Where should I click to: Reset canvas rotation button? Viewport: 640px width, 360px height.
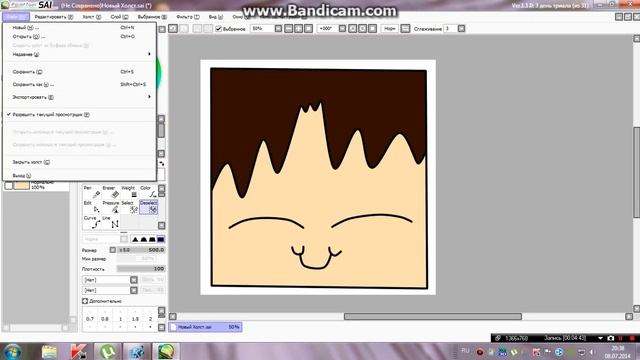tap(373, 29)
